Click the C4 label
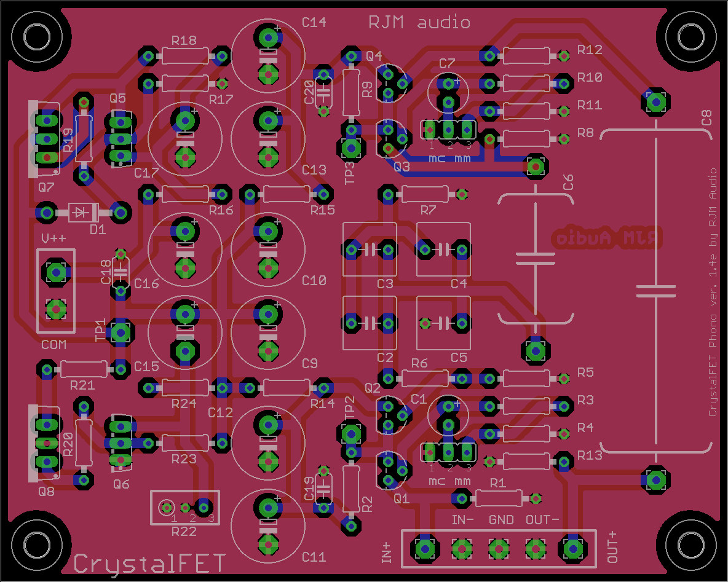The image size is (728, 582). click(x=459, y=283)
